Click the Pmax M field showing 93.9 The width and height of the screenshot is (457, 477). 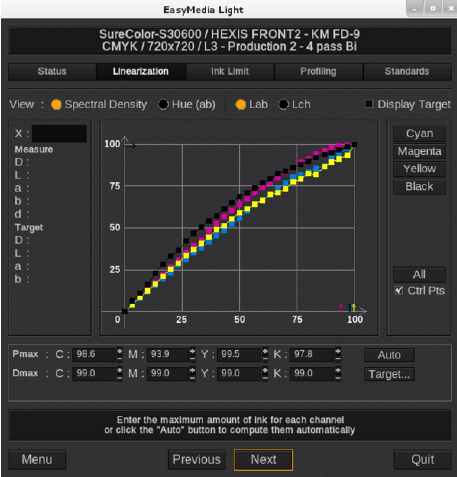[168, 354]
